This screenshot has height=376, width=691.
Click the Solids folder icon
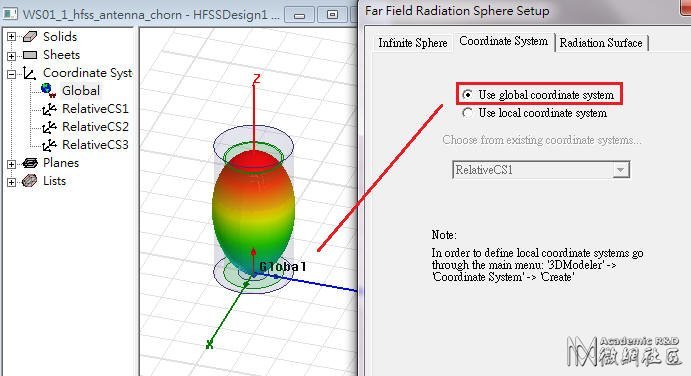(30, 37)
